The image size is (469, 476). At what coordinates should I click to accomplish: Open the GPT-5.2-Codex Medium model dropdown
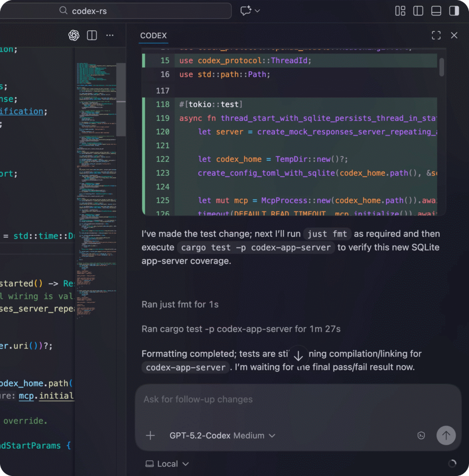222,436
